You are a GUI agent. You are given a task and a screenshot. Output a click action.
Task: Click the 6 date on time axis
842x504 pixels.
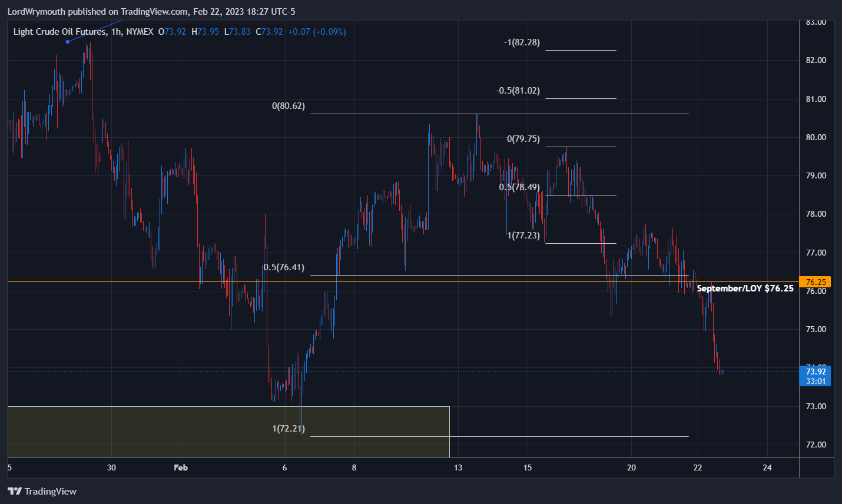(285, 467)
